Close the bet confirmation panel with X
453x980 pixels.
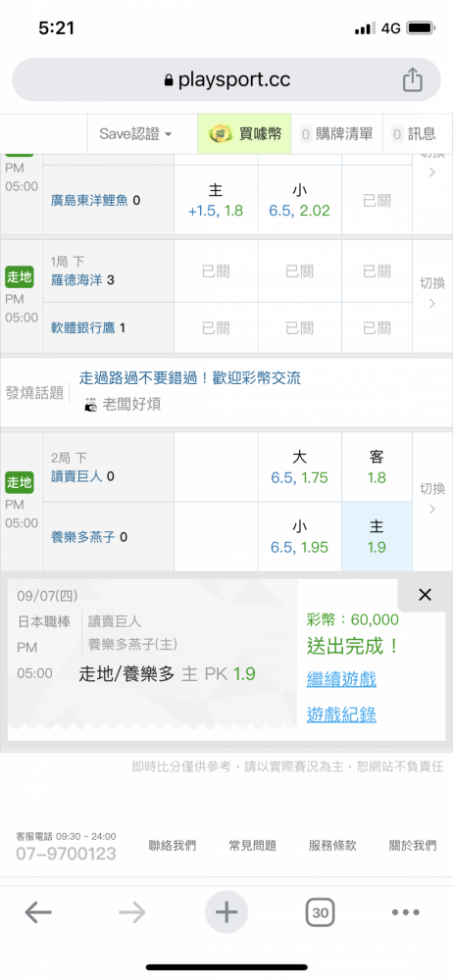pyautogui.click(x=425, y=595)
